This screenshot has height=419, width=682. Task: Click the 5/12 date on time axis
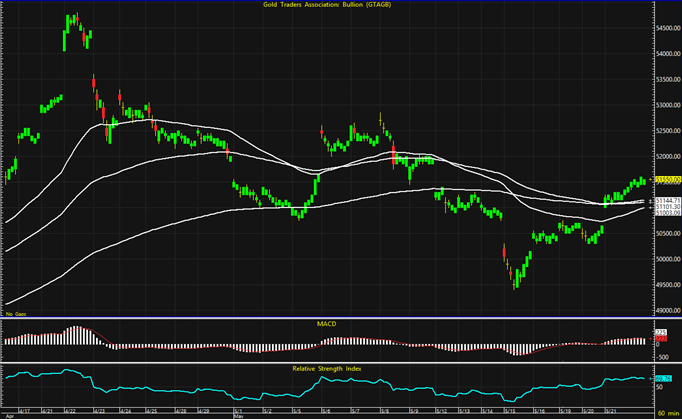coord(441,410)
